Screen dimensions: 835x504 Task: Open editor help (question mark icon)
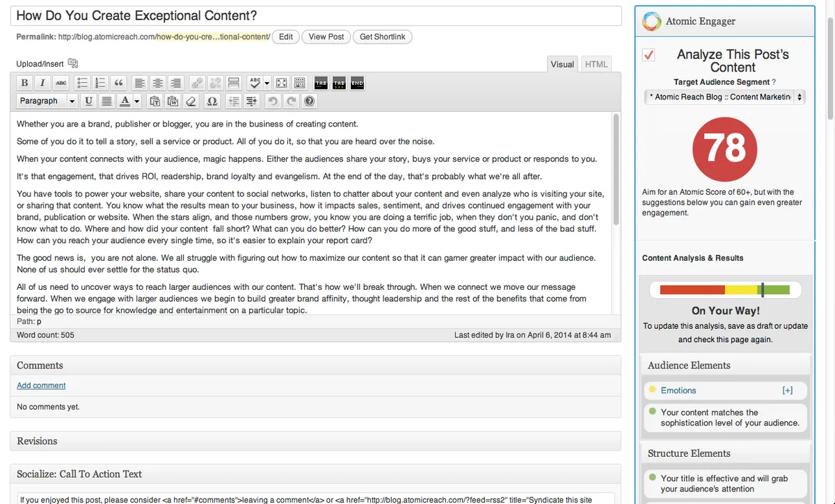tap(309, 101)
